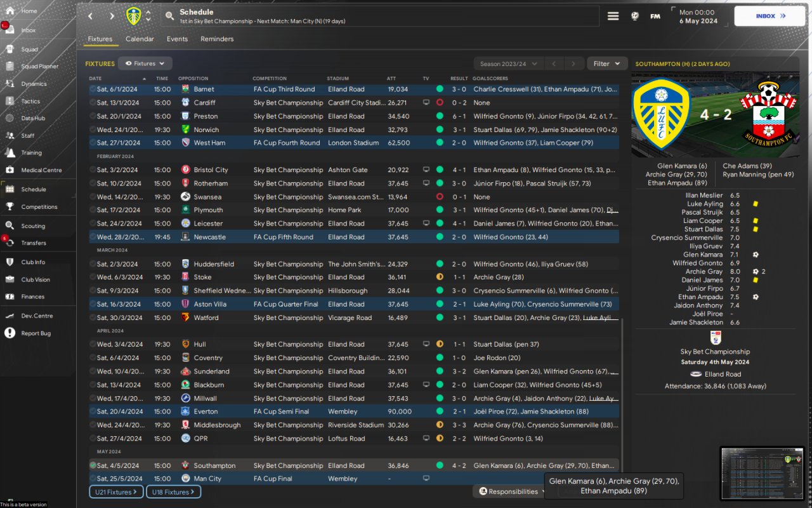This screenshot has width=812, height=508.
Task: Open the Scouting section
Action: click(x=33, y=226)
